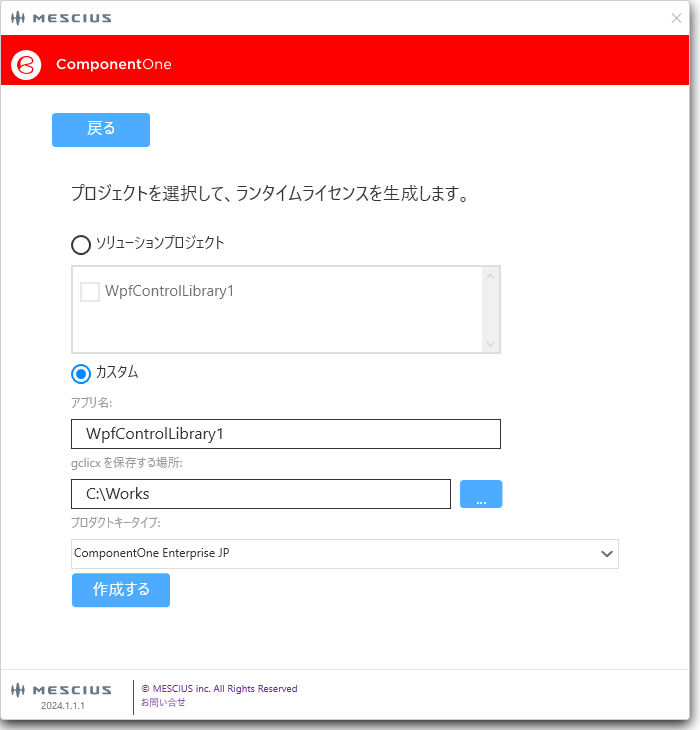The image size is (700, 730).
Task: Select the カスタム radio option
Action: coord(81,373)
